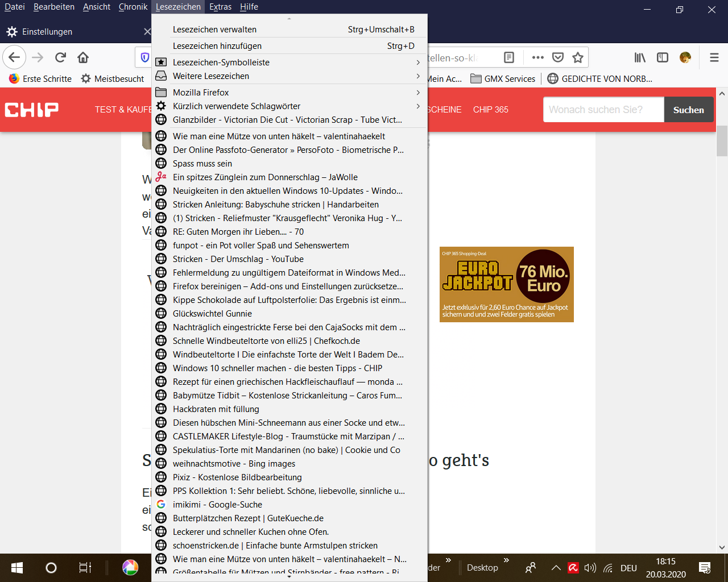Screen dimensions: 728x582
Task: Open the Library icon in toolbar
Action: (x=640, y=57)
